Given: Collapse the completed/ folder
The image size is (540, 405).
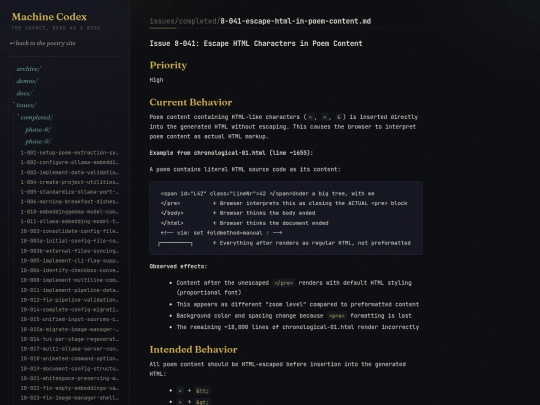Looking at the screenshot, I should 37,117.
